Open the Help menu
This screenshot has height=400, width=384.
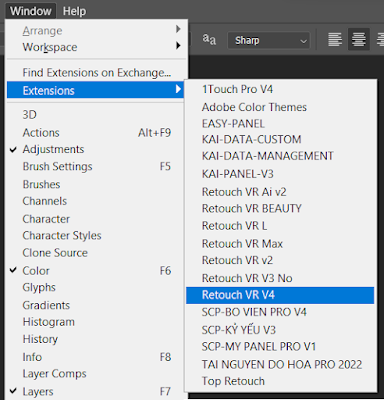[x=75, y=11]
